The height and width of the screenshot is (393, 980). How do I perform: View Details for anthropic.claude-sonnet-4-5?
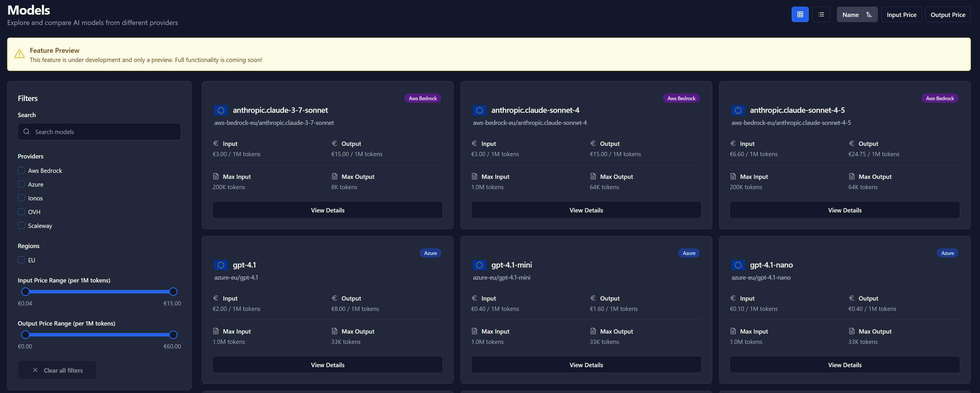click(x=844, y=210)
